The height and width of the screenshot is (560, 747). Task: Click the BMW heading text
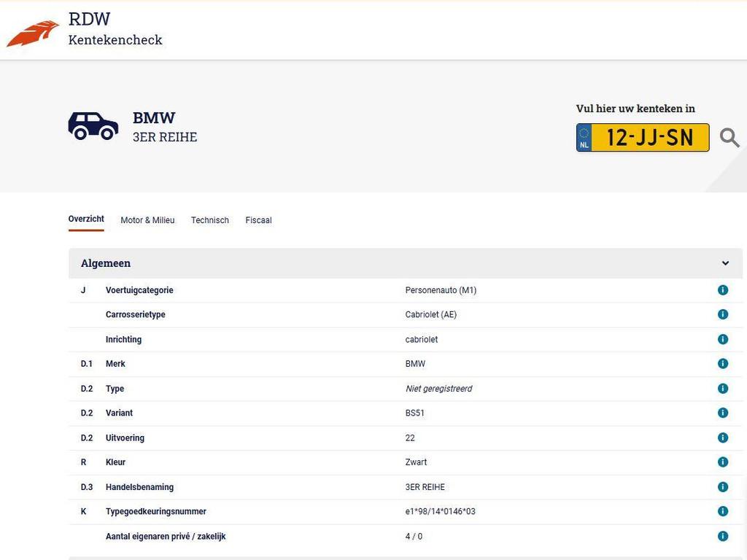click(154, 117)
